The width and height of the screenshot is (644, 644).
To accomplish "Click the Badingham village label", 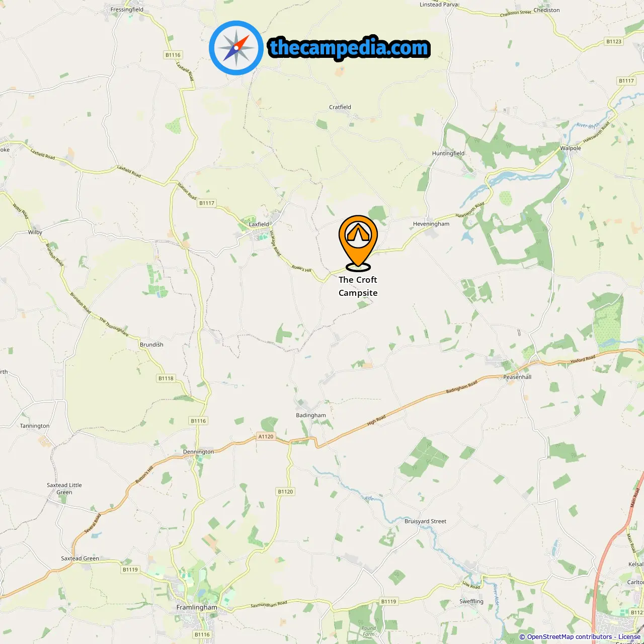I will pyautogui.click(x=311, y=416).
